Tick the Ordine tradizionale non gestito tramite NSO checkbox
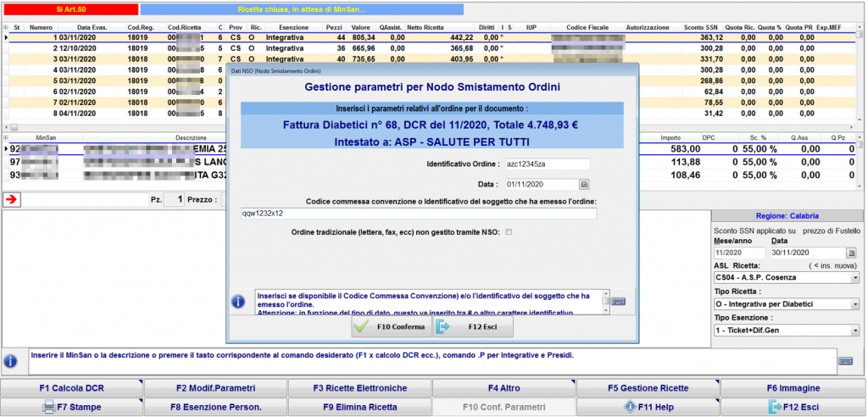868x417 pixels. click(508, 231)
